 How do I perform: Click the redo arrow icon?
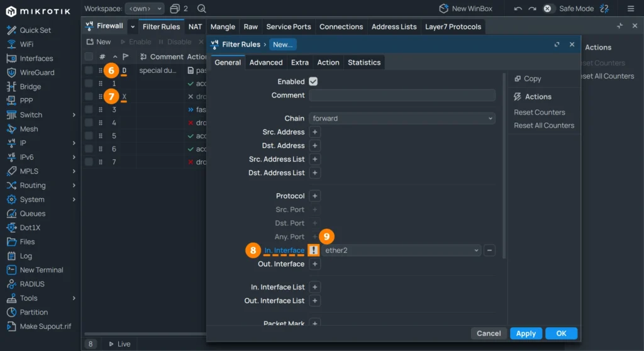point(532,9)
